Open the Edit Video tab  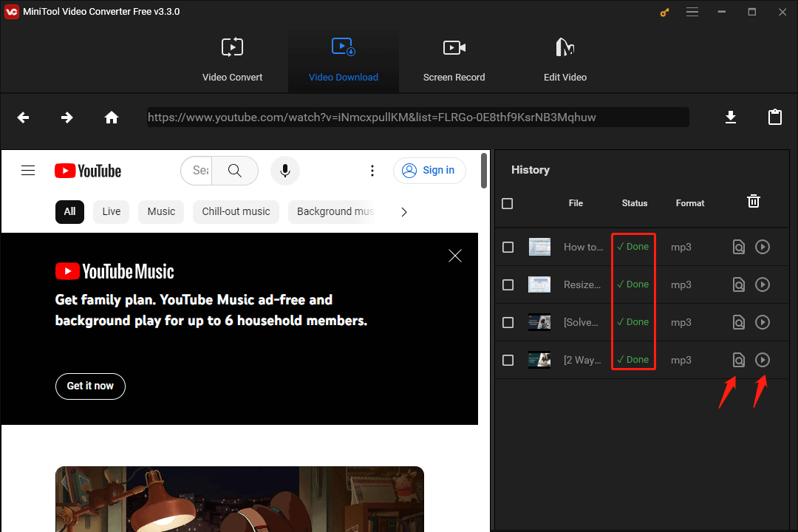(x=565, y=61)
